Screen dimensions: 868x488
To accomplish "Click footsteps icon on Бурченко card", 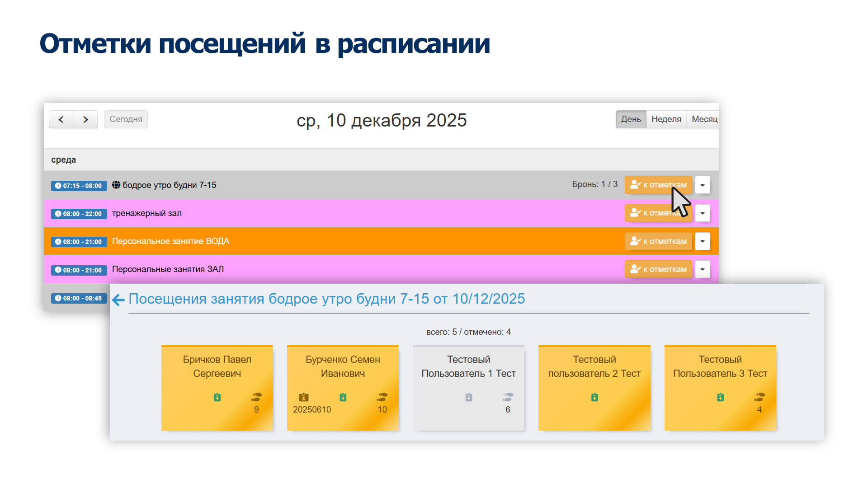I will [382, 397].
